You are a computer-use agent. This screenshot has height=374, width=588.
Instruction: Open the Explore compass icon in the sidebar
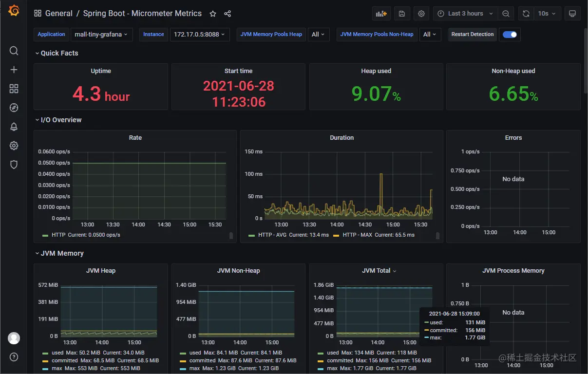[x=14, y=108]
